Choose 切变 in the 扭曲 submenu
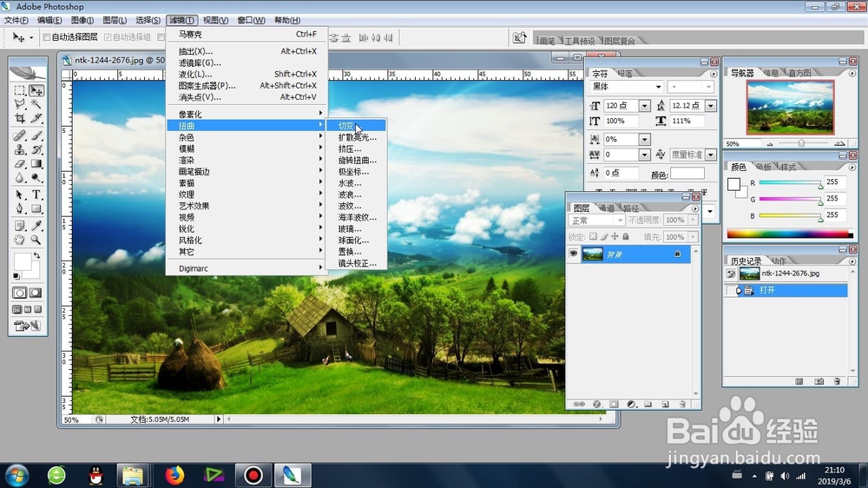The width and height of the screenshot is (868, 488). pos(355,126)
